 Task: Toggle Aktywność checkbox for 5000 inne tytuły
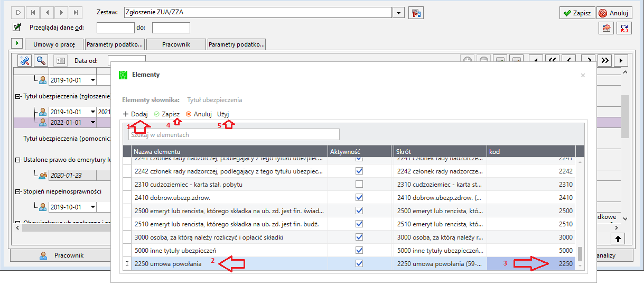[360, 251]
